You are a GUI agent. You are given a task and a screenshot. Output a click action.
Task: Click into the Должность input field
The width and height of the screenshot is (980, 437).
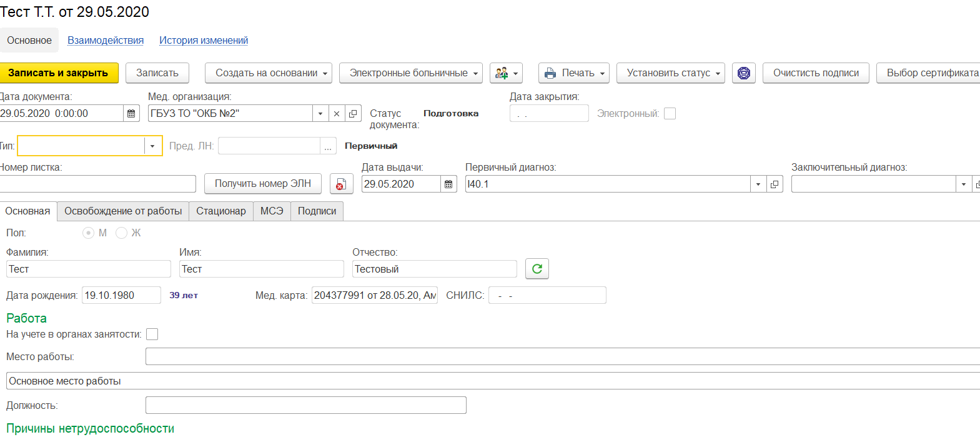[x=305, y=405]
